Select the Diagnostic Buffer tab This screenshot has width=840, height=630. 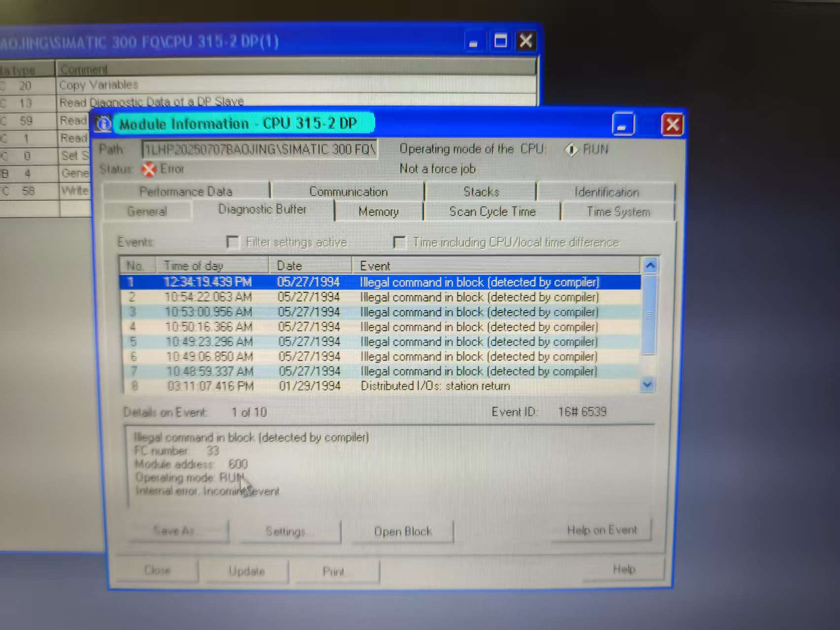point(262,209)
